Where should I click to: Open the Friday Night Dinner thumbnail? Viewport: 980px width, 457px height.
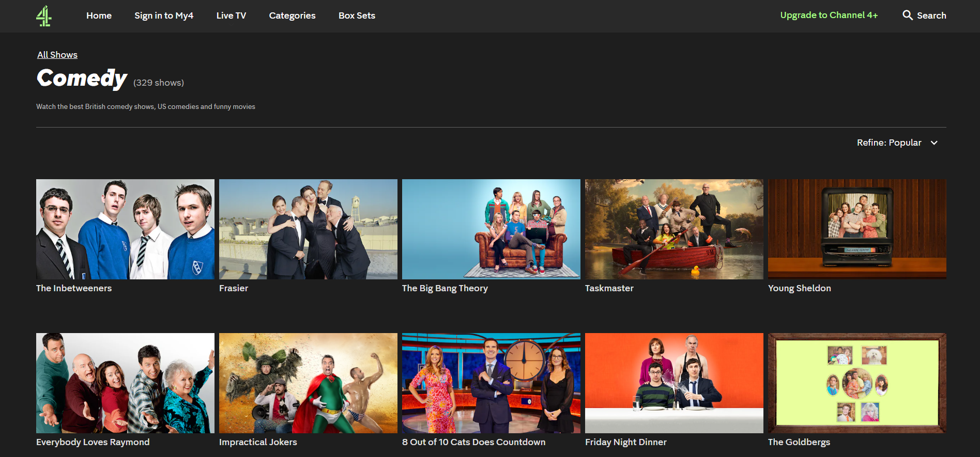pos(674,383)
